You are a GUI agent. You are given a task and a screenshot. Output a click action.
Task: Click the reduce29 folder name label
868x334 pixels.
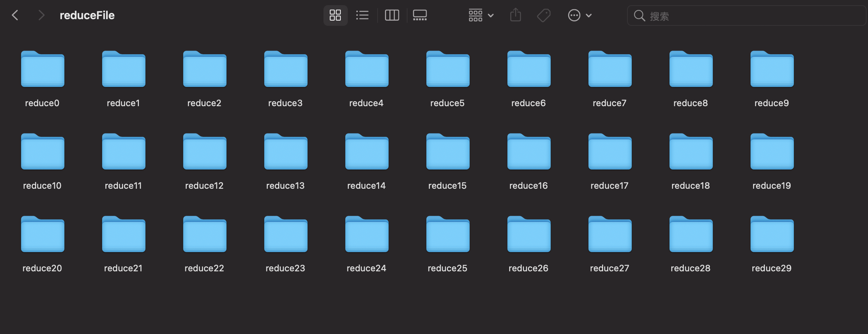pyautogui.click(x=772, y=268)
